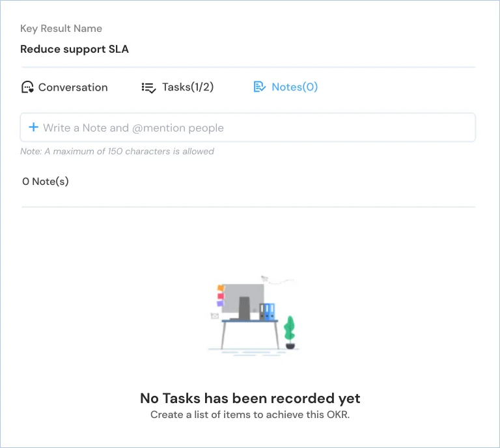Click the paper plane in illustration
Image resolution: width=500 pixels, height=448 pixels.
265,278
